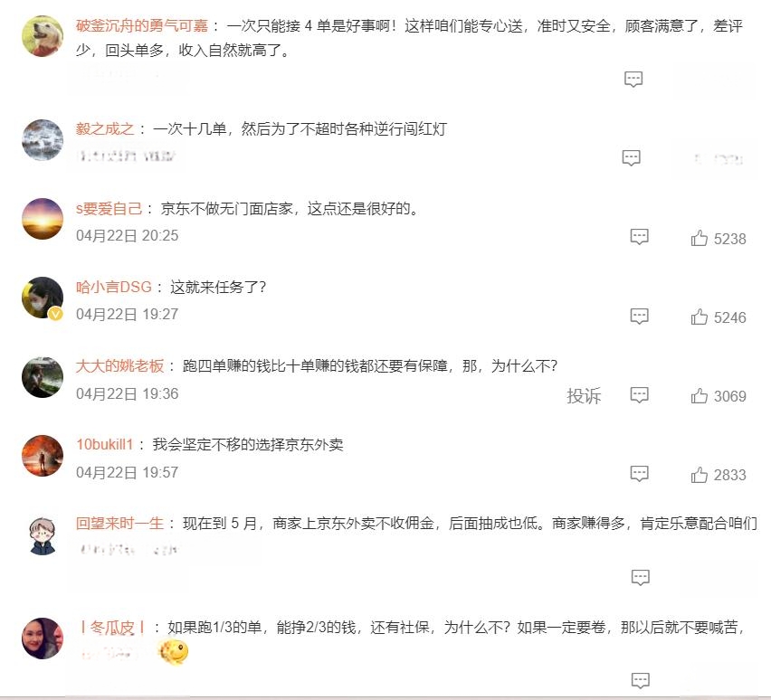Open 破釜沉舟的勇气可嘉 user profile link
Image resolution: width=771 pixels, height=700 pixels.
pos(141,25)
